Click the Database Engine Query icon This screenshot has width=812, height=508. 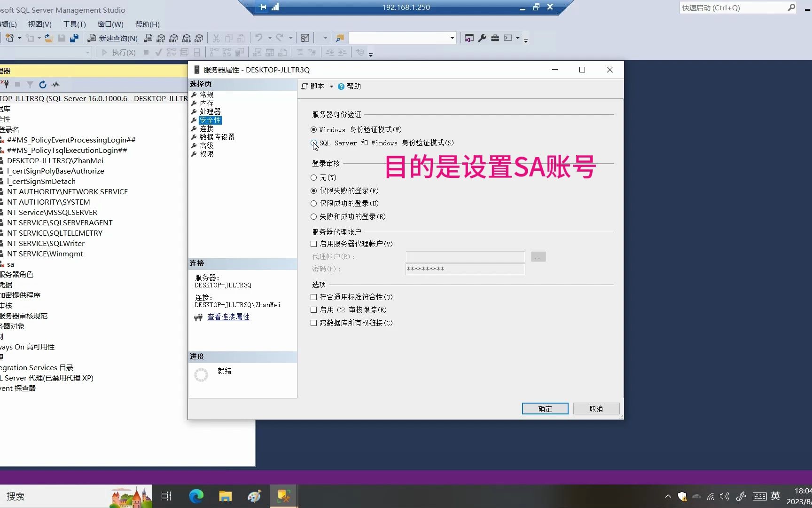tap(148, 38)
